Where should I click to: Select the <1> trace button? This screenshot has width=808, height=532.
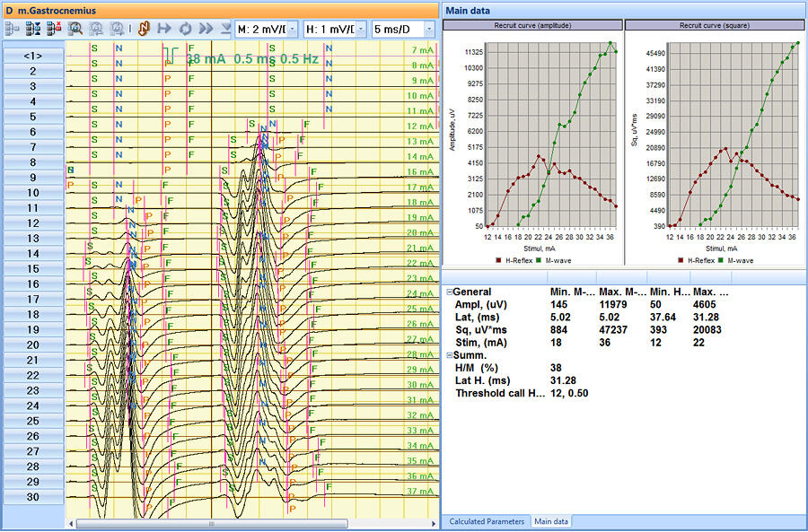pos(32,56)
